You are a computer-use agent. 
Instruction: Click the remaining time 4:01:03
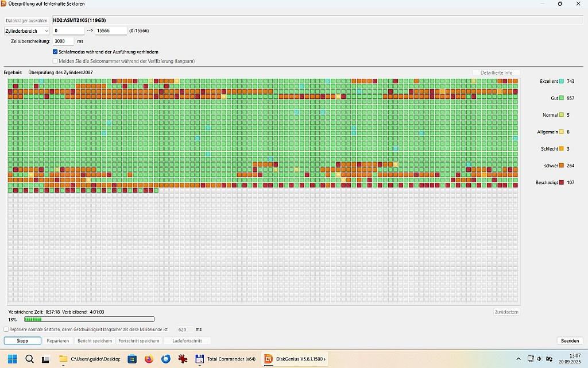[x=96, y=312]
